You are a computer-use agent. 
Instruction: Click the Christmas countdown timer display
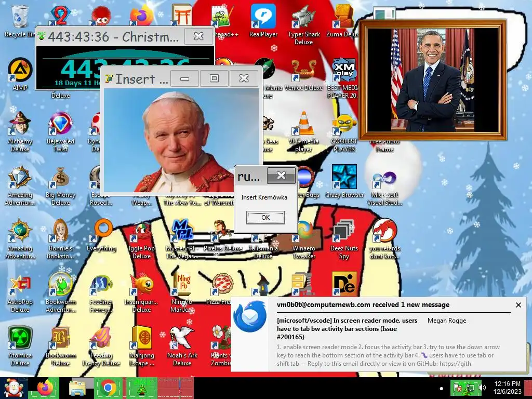coord(125,68)
